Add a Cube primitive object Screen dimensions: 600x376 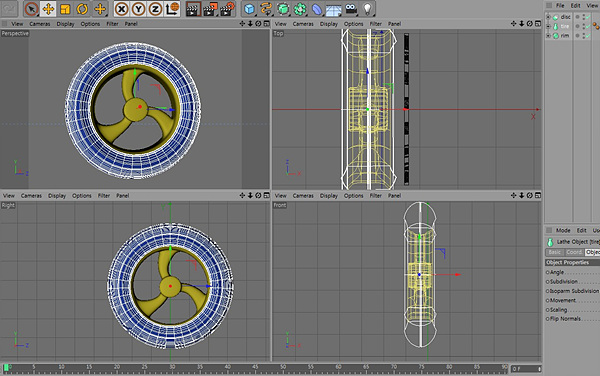click(x=249, y=9)
